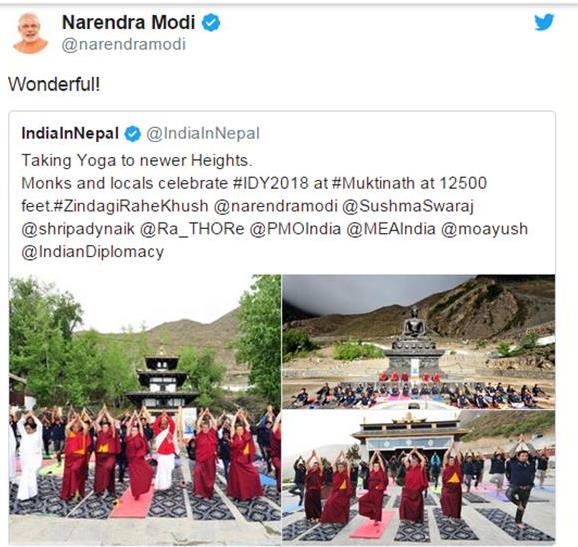
Task: Open the IndiaInNepal account name
Action: pos(70,133)
